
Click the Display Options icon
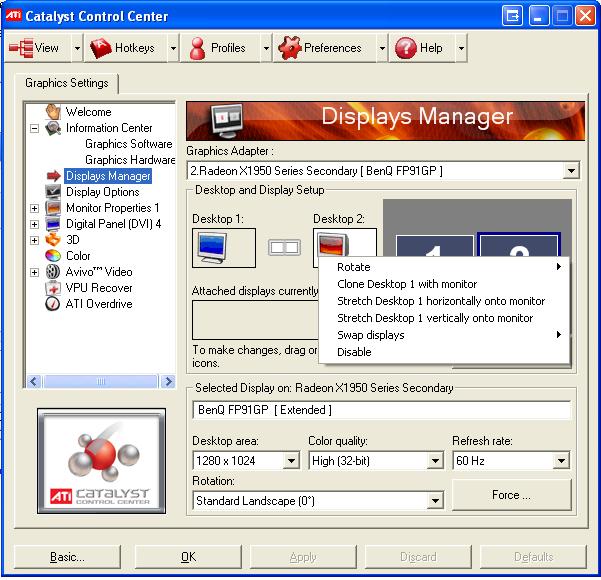[53, 192]
